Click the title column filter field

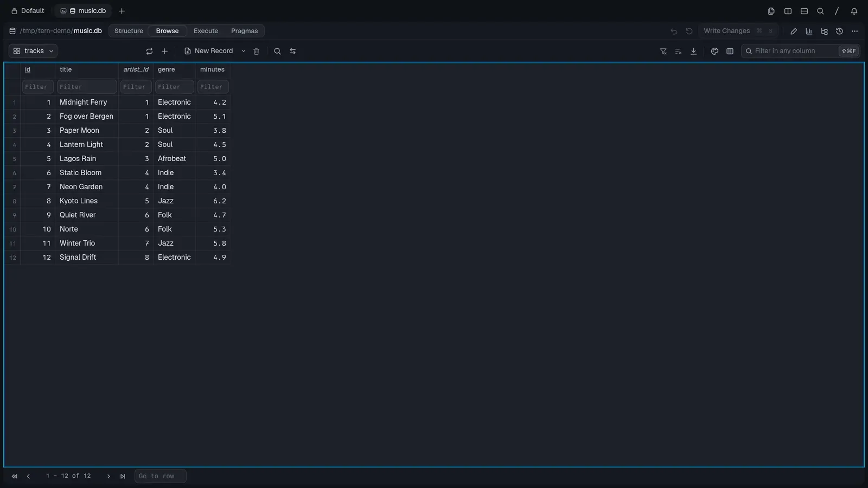point(86,87)
